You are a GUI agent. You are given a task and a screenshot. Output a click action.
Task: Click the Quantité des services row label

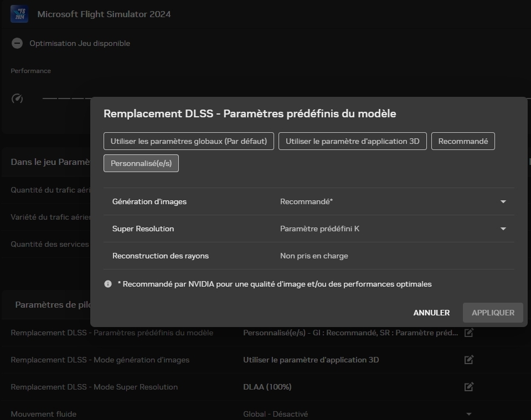pos(50,244)
